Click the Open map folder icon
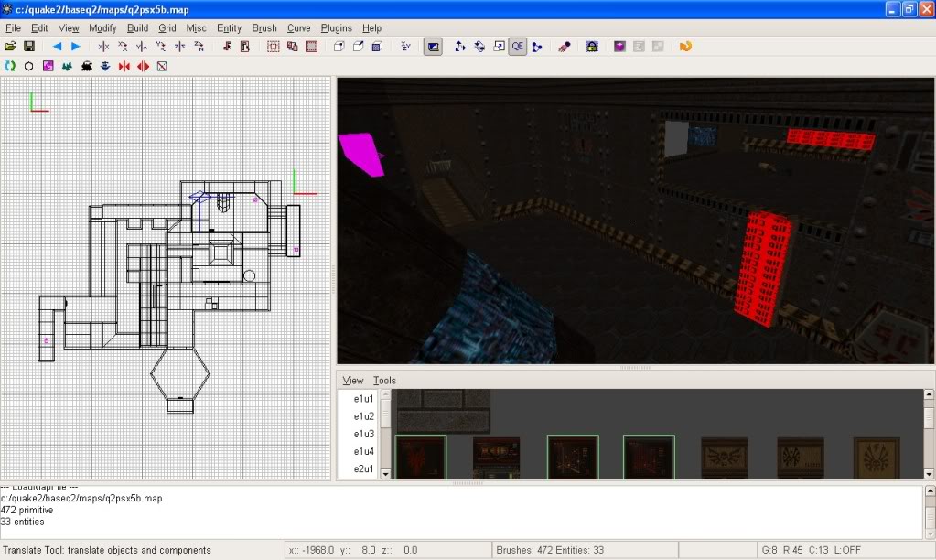The width and height of the screenshot is (936, 560). 11,46
